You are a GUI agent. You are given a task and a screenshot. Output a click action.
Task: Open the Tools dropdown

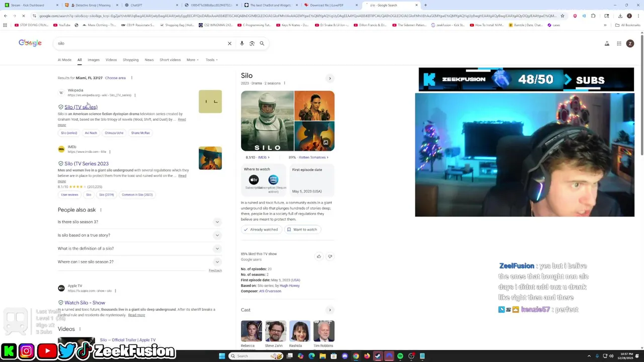pyautogui.click(x=211, y=60)
